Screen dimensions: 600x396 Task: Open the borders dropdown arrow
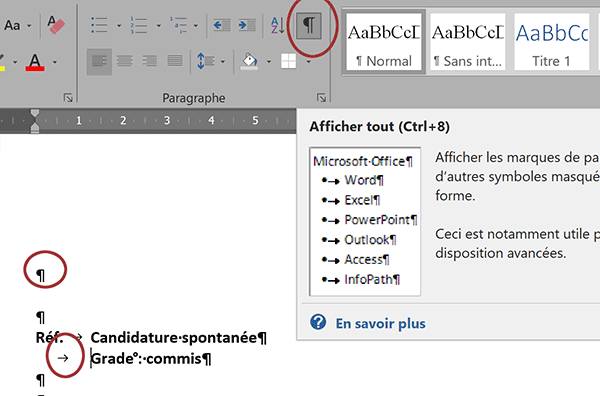point(308,62)
